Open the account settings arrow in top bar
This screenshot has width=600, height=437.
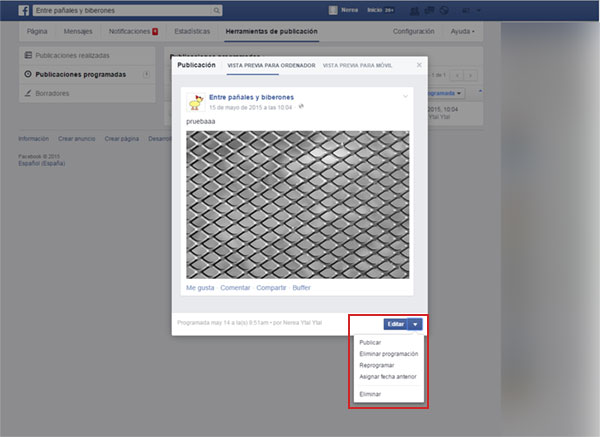coord(478,11)
